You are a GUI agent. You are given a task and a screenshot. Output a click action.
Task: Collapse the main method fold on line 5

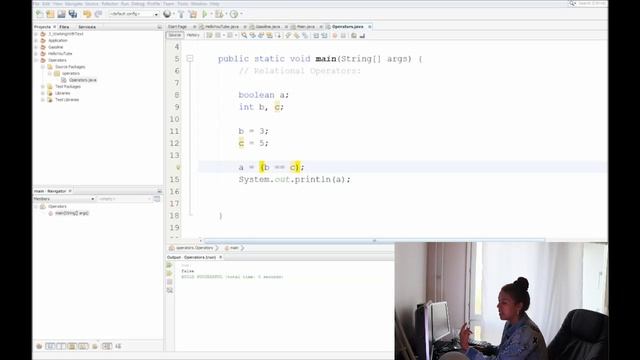tap(190, 59)
